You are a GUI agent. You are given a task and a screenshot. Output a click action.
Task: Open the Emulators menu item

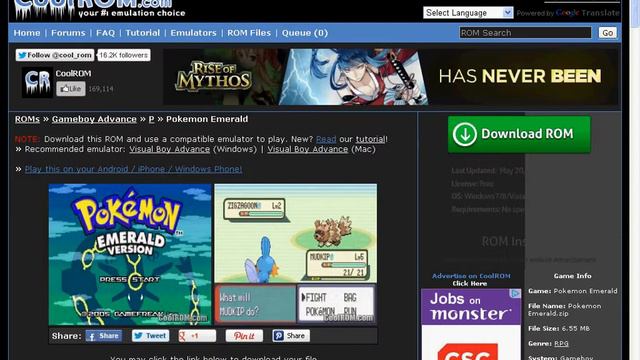point(193,33)
